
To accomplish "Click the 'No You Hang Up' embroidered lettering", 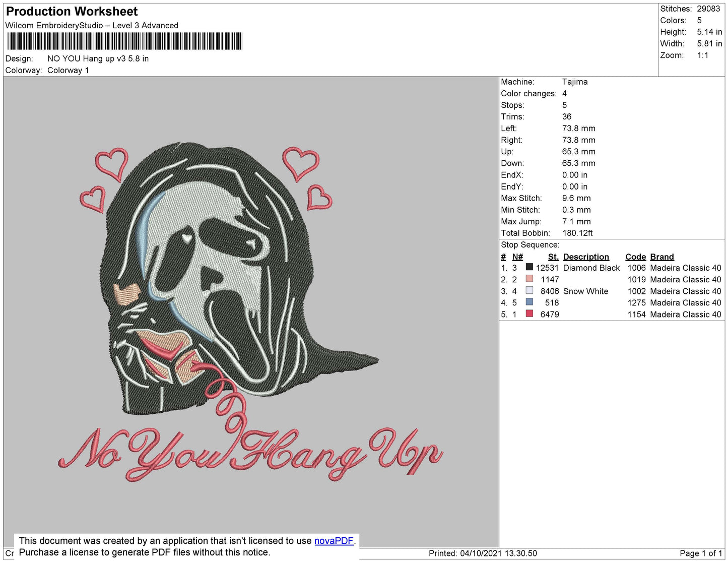I will tap(250, 451).
